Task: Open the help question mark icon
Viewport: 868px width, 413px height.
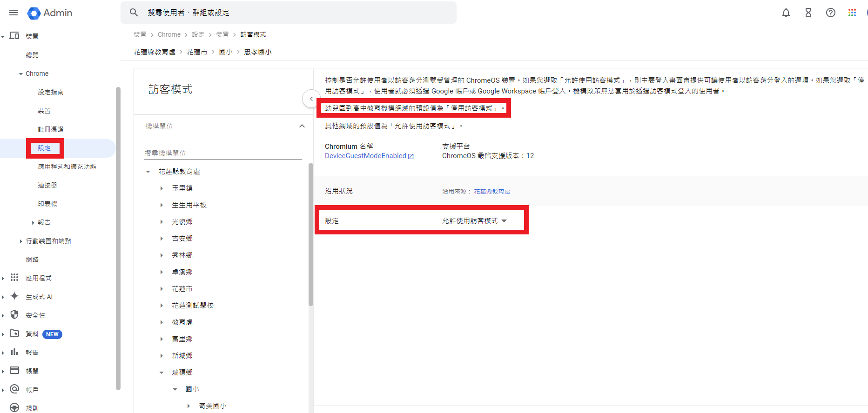Action: tap(831, 13)
